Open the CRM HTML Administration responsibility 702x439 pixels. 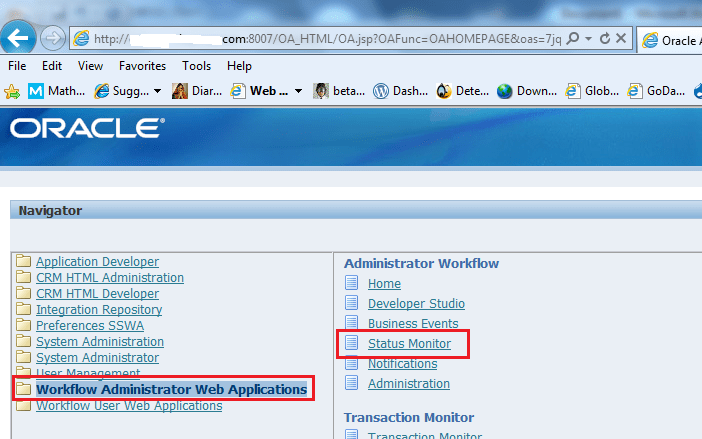point(110,277)
